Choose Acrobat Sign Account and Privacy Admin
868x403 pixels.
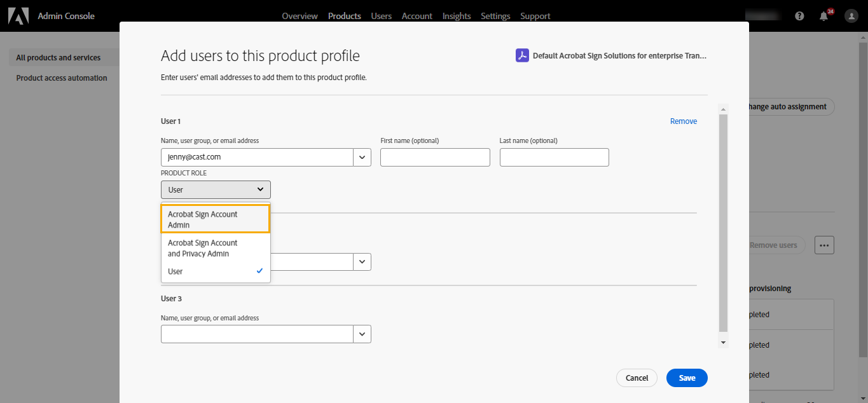tap(216, 248)
